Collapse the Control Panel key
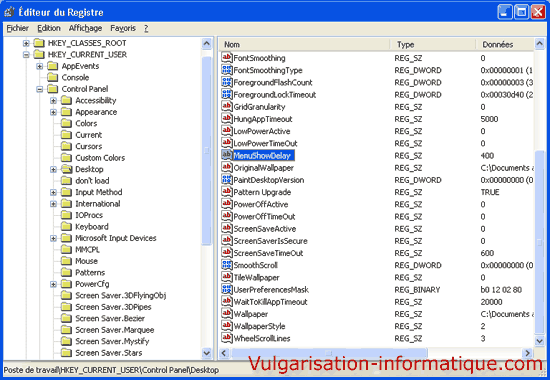 point(40,89)
